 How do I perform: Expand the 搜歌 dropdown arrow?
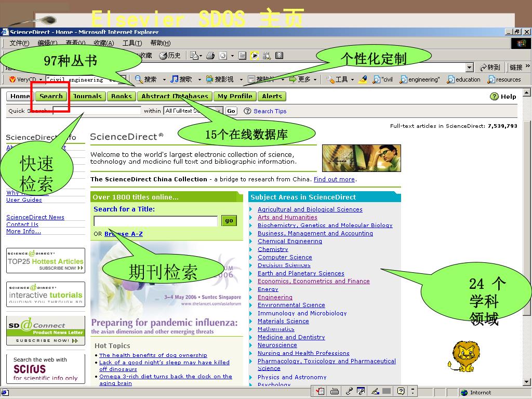(x=199, y=79)
